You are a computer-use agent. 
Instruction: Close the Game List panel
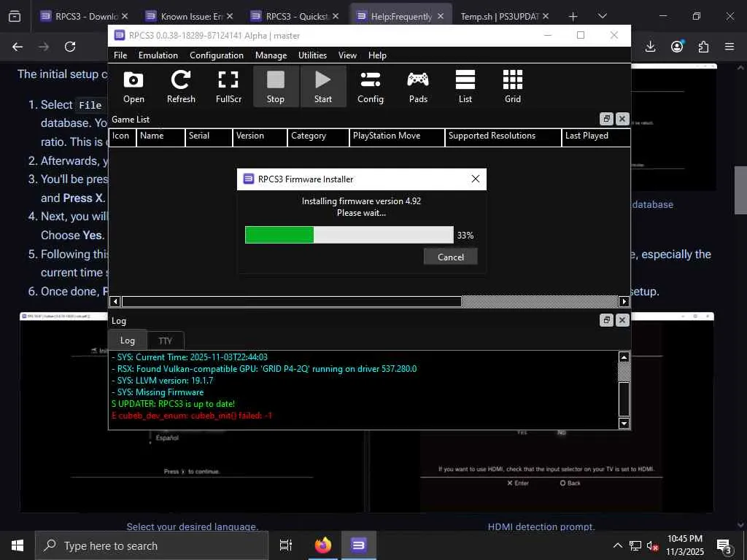click(622, 119)
